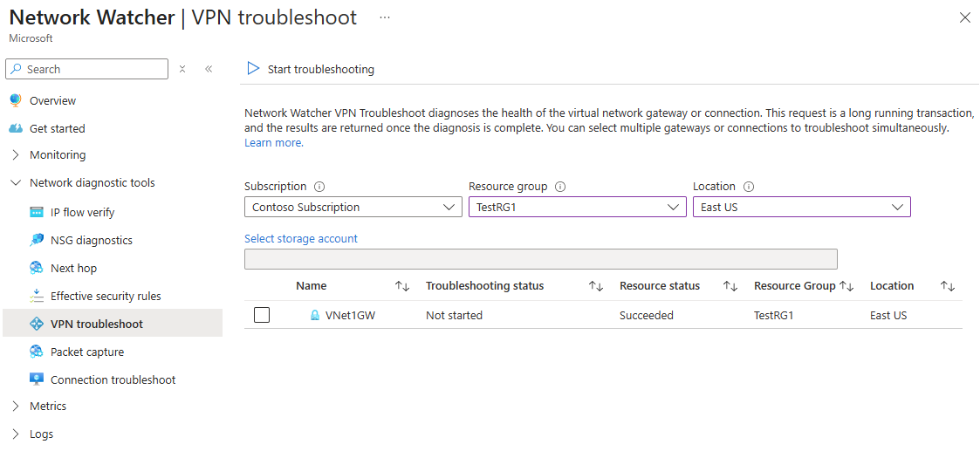Click the Effective security rules icon
This screenshot has width=980, height=451.
tap(37, 296)
